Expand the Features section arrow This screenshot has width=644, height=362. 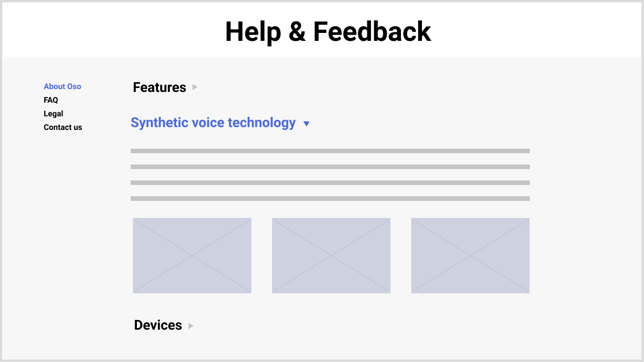[x=195, y=87]
